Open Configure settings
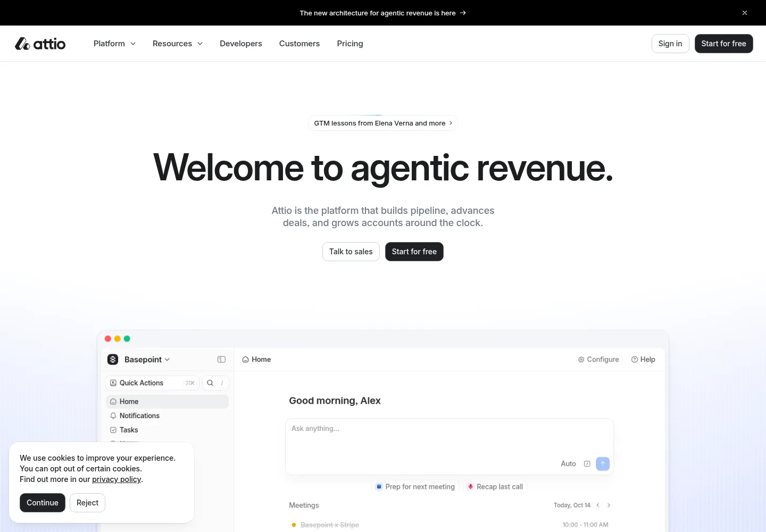The height and width of the screenshot is (532, 766). click(598, 360)
